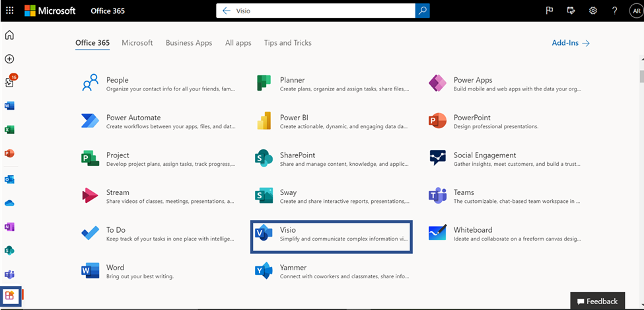Launch Excel from the left sidebar
644x310 pixels.
point(9,130)
